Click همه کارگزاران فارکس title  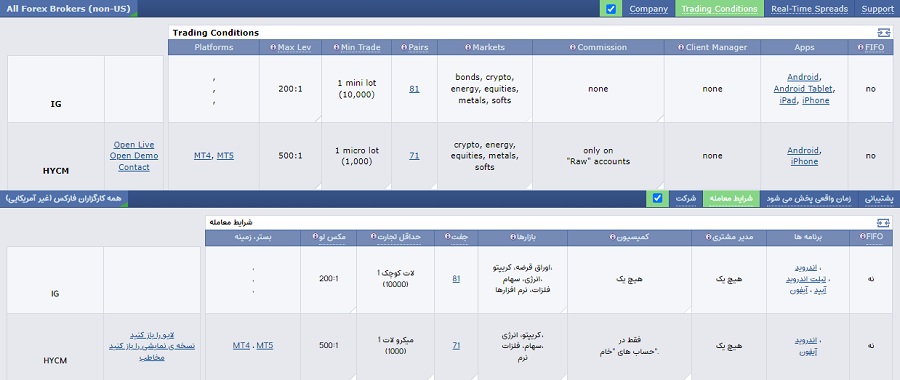(x=64, y=198)
